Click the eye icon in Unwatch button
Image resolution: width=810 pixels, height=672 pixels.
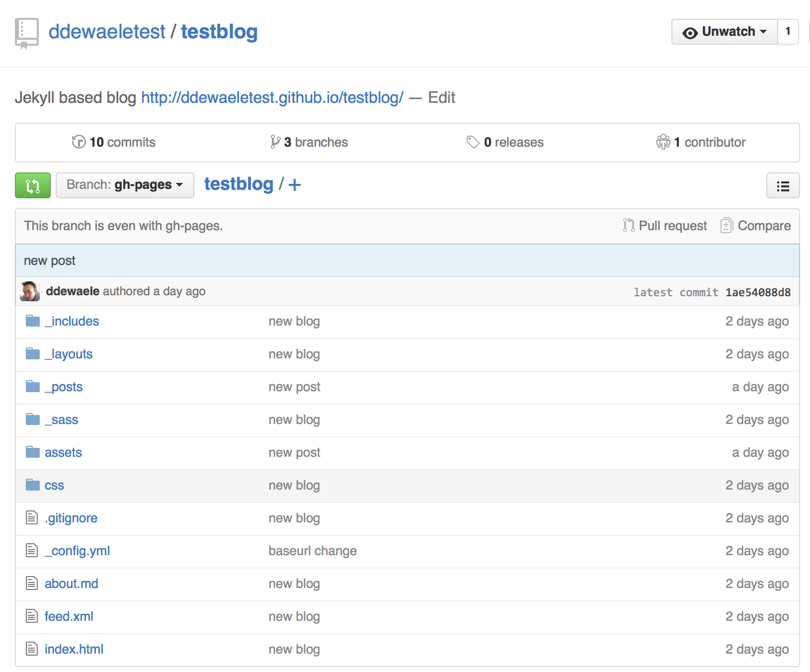pyautogui.click(x=690, y=33)
